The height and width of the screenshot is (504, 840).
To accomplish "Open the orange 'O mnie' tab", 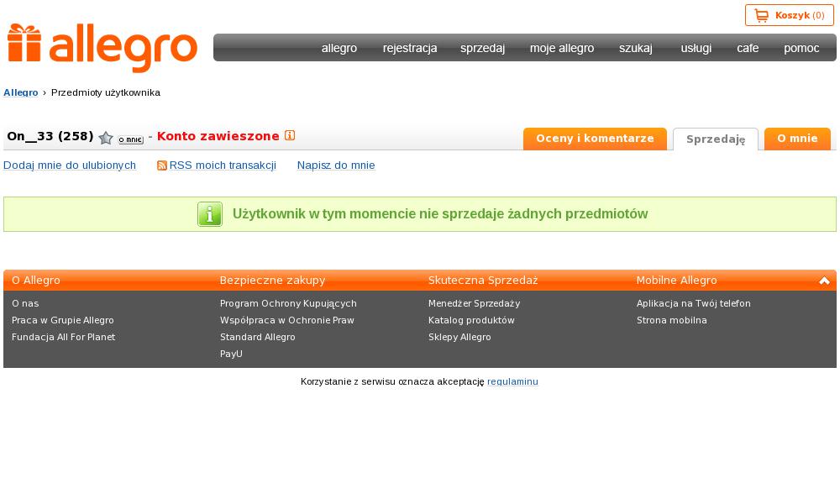I will (x=798, y=139).
